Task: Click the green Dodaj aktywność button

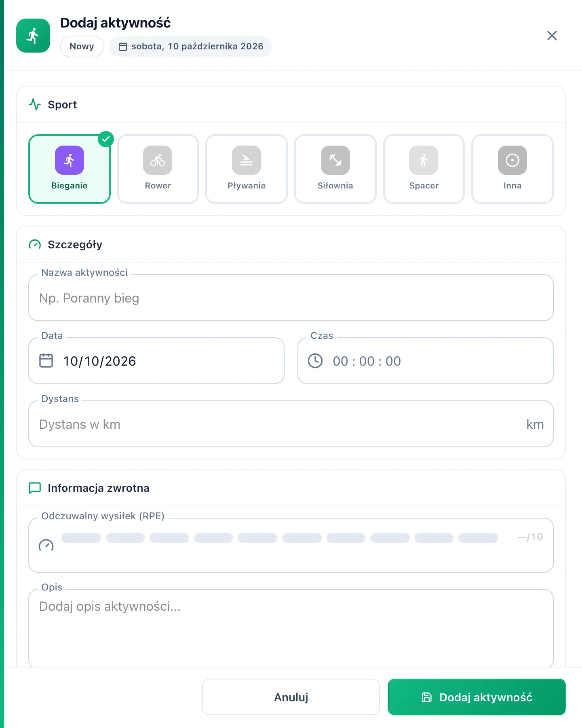Action: click(x=477, y=697)
